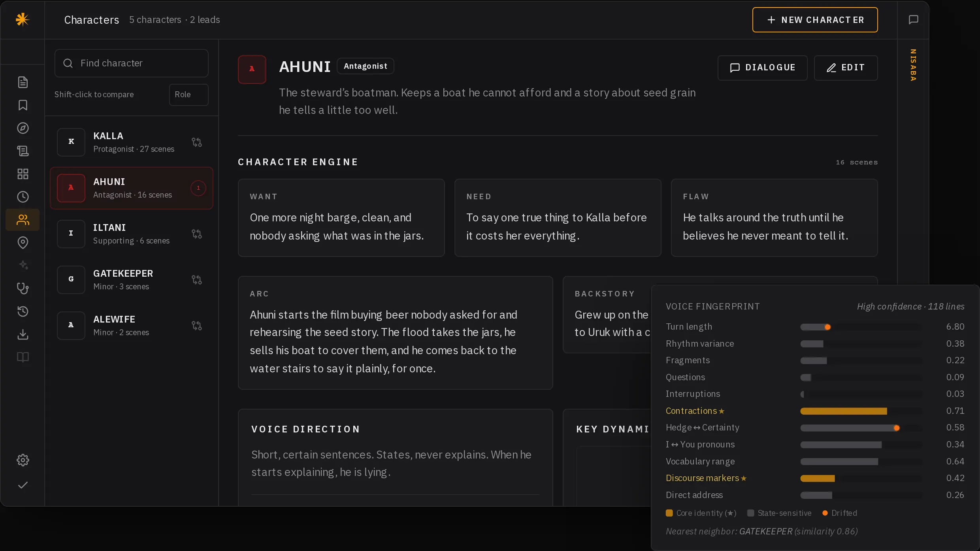Open the script document icon in sidebar

(23, 82)
